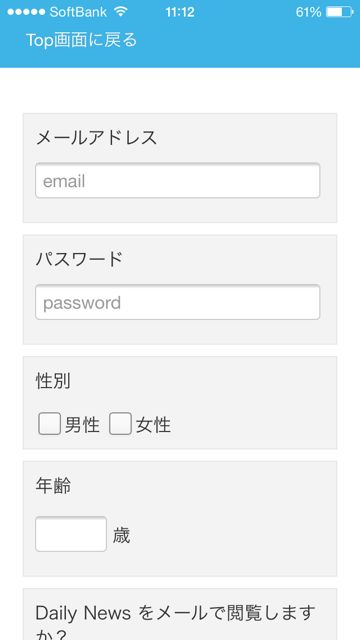Focus the password input field
This screenshot has width=360, height=640.
tap(178, 302)
